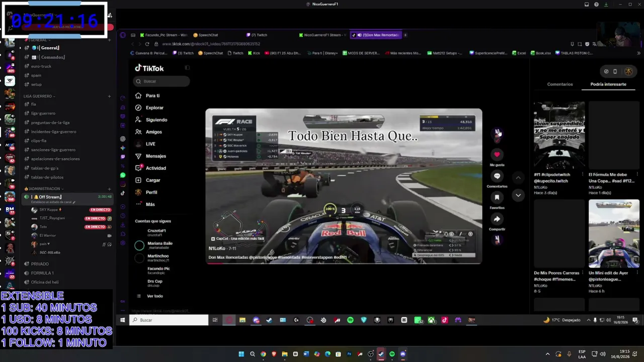Screen dimensions: 644x362
Task: Open Siguiendo in TikTok sidebar
Action: tap(151, 120)
